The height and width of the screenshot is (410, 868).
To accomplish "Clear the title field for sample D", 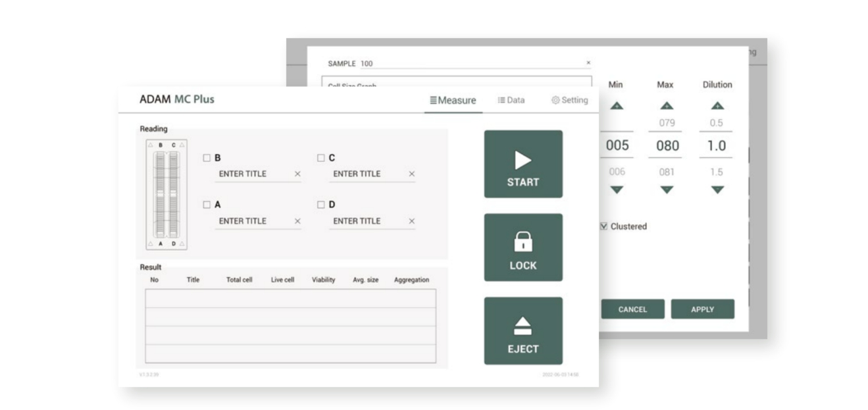I will (412, 222).
